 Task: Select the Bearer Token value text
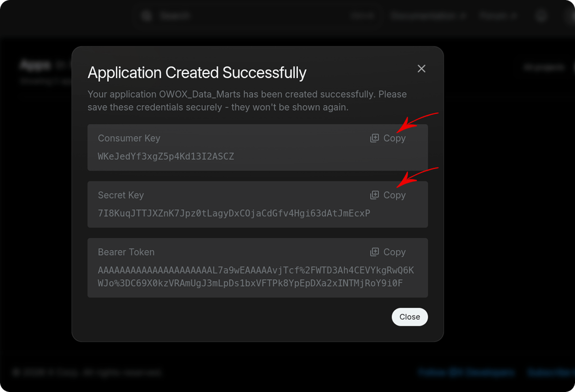(256, 277)
